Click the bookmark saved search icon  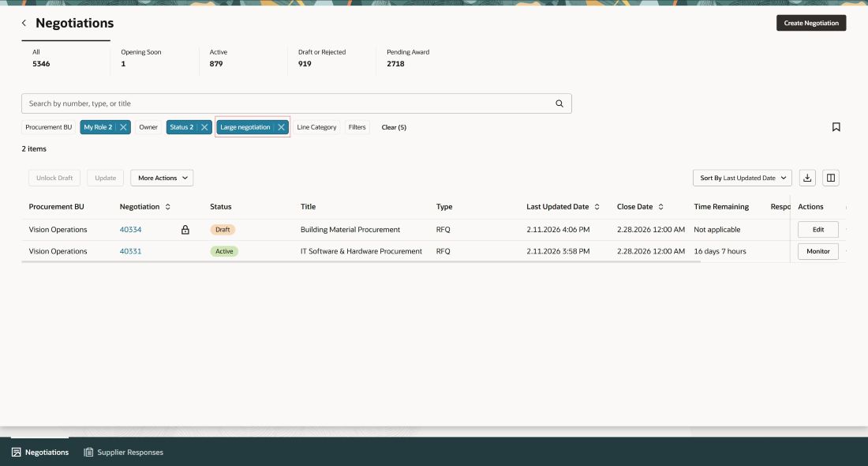click(836, 126)
